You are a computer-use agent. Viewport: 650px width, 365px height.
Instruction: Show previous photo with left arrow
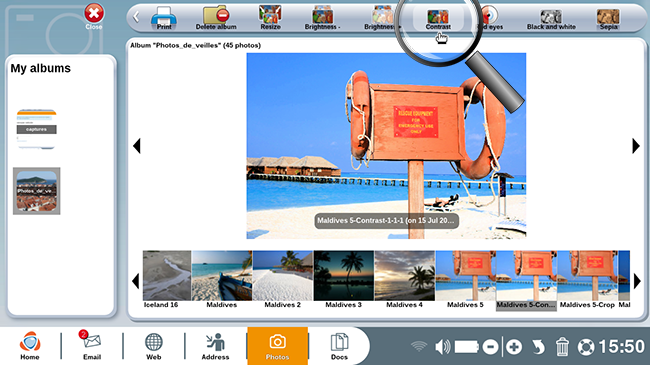click(137, 146)
